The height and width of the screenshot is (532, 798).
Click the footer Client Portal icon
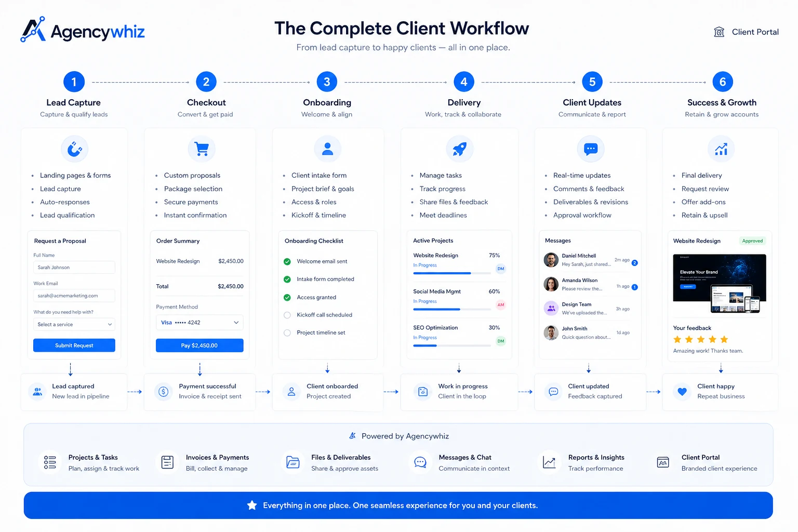[x=663, y=462]
